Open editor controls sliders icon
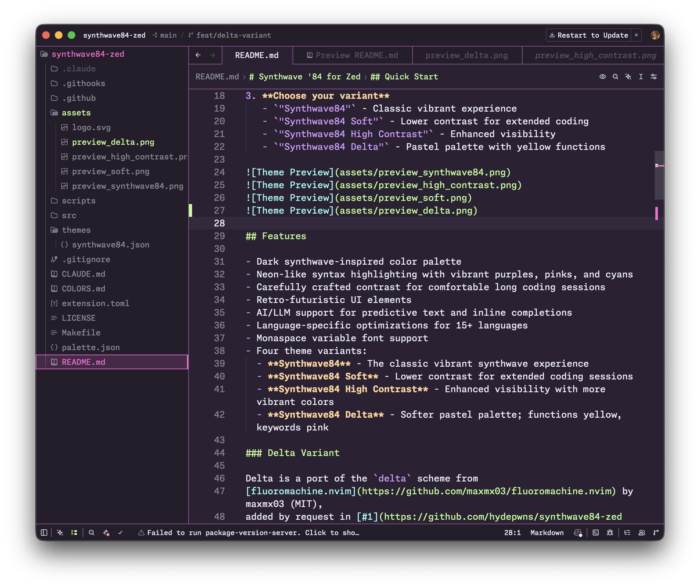 click(x=654, y=77)
